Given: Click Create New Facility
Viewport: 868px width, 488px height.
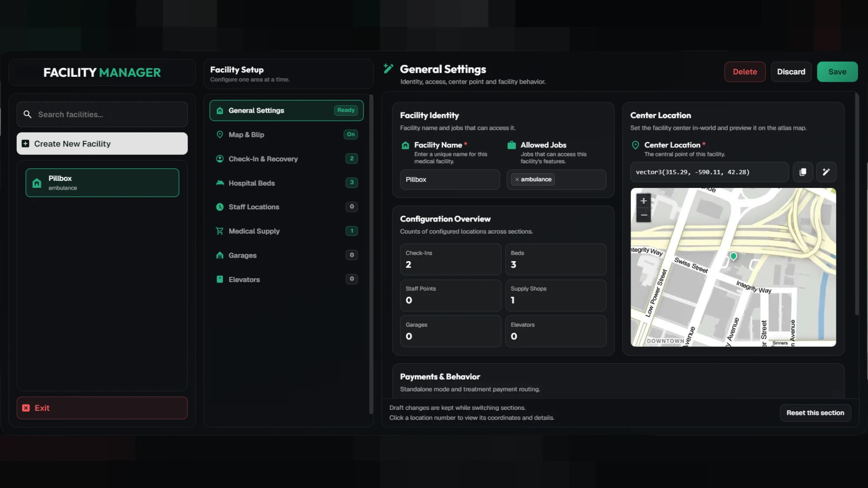Looking at the screenshot, I should tap(102, 144).
